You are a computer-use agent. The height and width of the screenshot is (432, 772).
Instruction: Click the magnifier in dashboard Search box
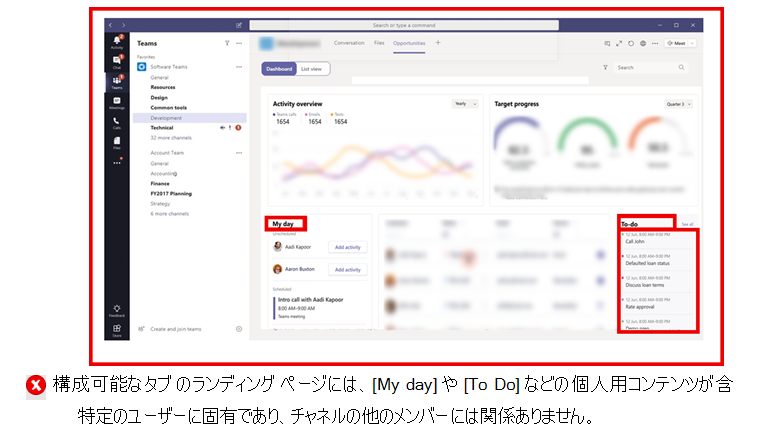(681, 67)
